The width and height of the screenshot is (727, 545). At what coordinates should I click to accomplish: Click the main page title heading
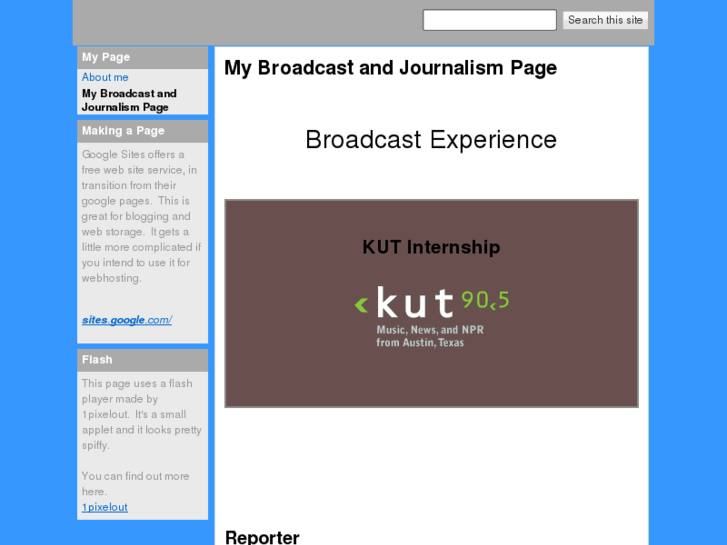pyautogui.click(x=390, y=68)
